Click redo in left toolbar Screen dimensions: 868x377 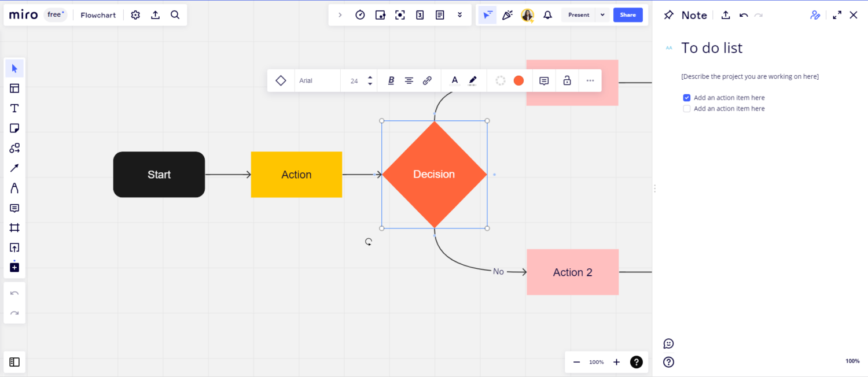[14, 313]
